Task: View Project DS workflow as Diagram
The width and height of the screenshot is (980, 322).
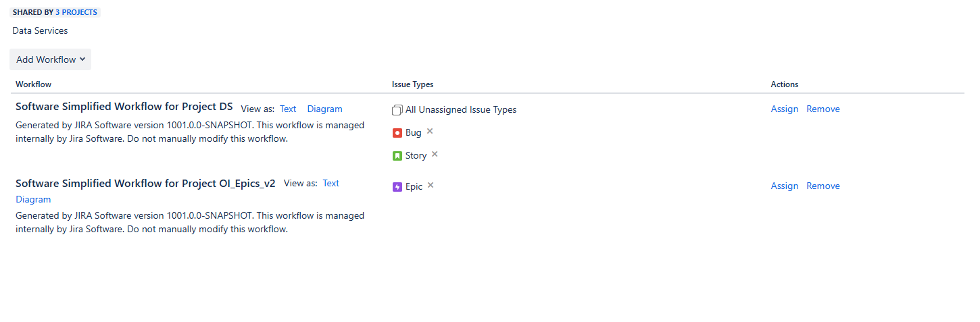Action: (324, 109)
